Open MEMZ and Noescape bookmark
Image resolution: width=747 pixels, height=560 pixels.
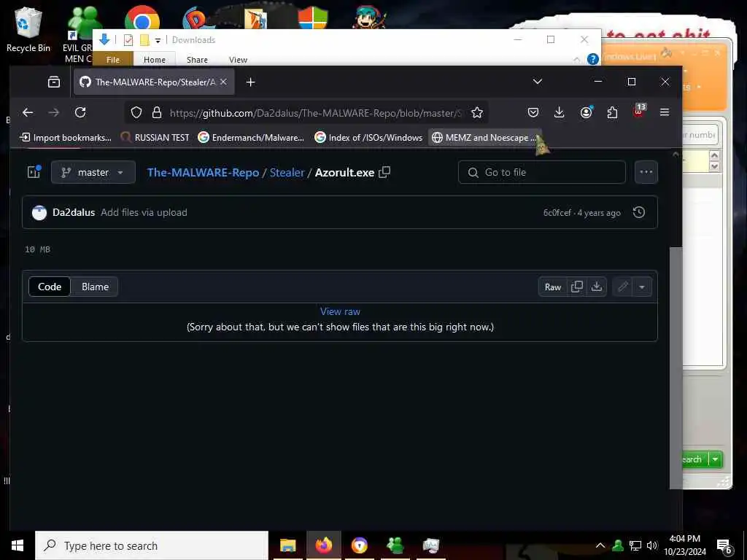click(x=484, y=138)
